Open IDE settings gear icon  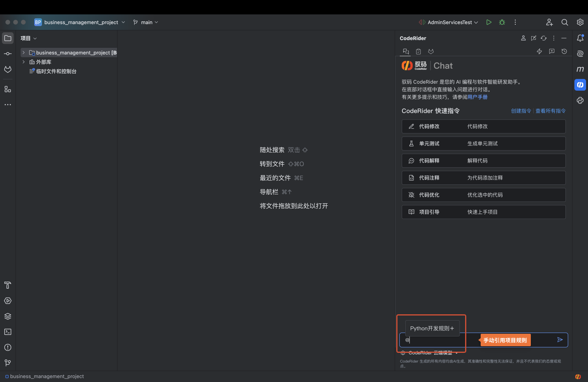[580, 22]
